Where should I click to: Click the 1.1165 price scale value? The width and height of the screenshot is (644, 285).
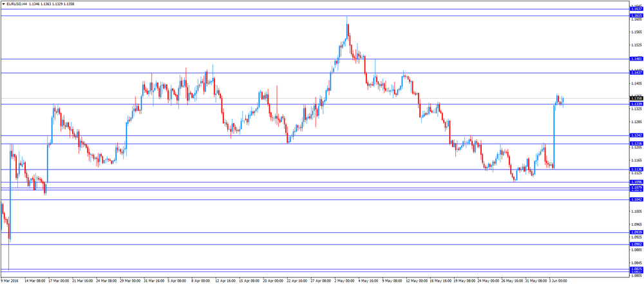[x=636, y=161]
